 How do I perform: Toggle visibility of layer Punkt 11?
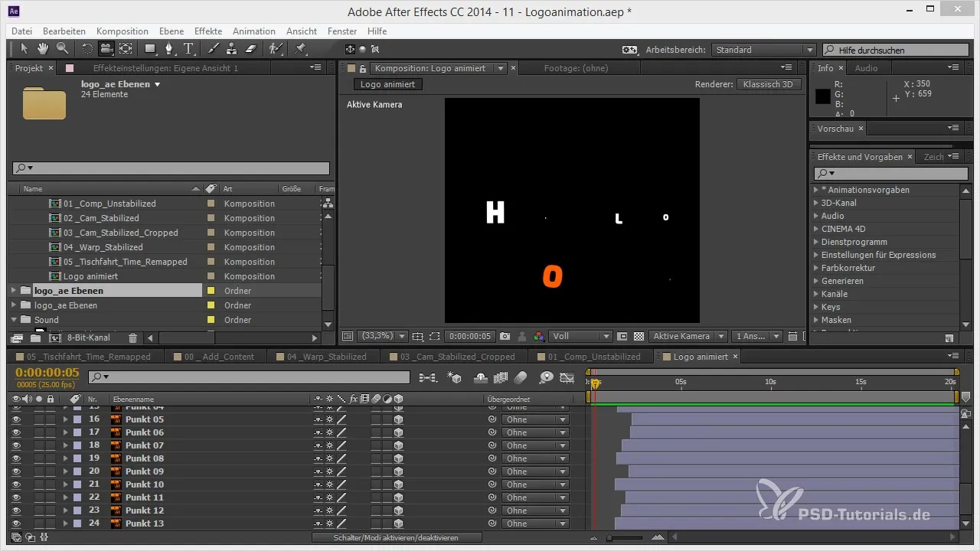[x=16, y=497]
